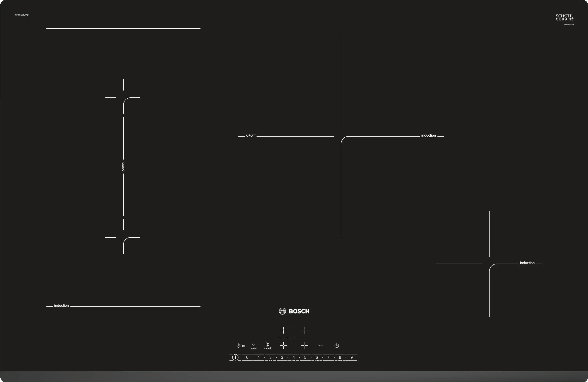Screen dimensions: 588x382
Task: Select the bottom-left cooking zone cross
Action: coord(283,345)
